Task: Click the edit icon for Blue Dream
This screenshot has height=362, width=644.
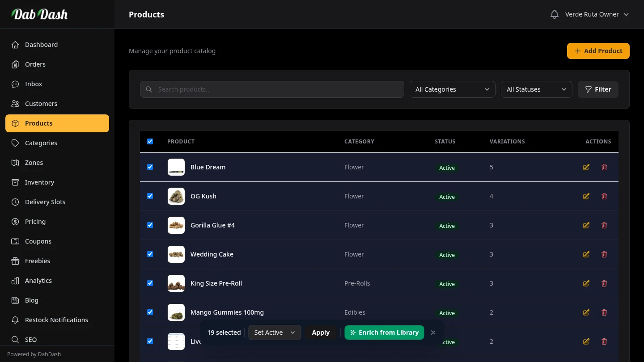Action: pyautogui.click(x=586, y=167)
